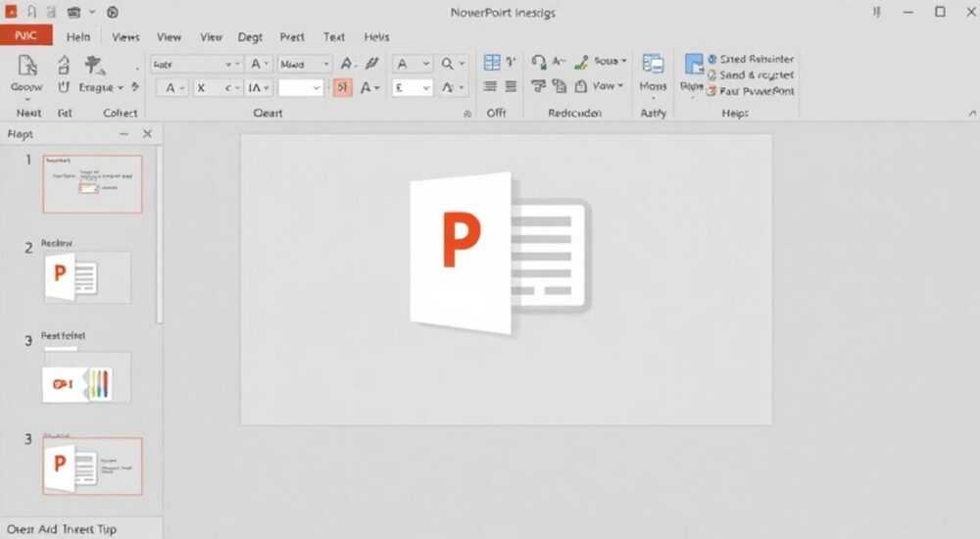Image resolution: width=980 pixels, height=539 pixels.
Task: Click the highlighted red icon in font group
Action: tap(342, 87)
